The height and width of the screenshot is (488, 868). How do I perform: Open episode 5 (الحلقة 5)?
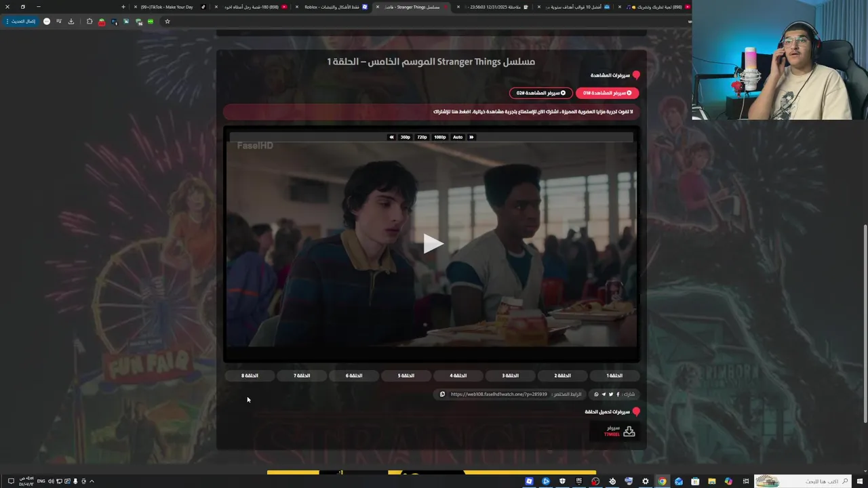[406, 375]
